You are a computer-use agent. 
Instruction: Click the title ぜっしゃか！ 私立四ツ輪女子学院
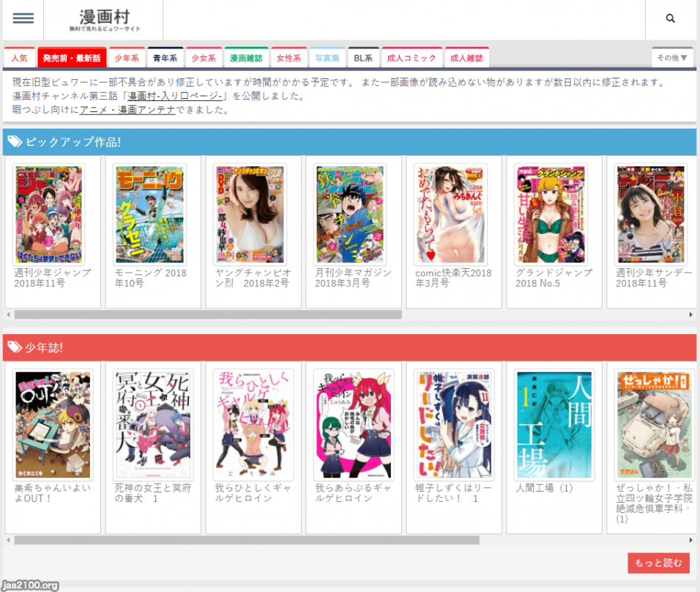pos(654,503)
